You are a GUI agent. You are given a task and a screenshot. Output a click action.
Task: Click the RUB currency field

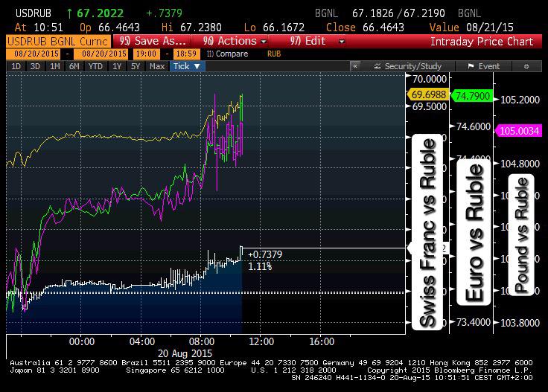point(274,54)
